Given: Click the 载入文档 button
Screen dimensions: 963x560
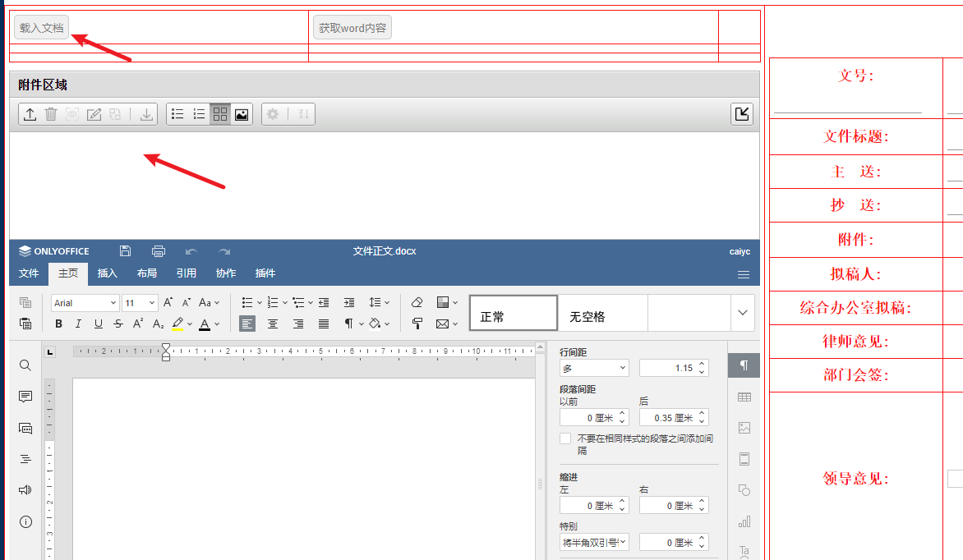Looking at the screenshot, I should pos(41,28).
